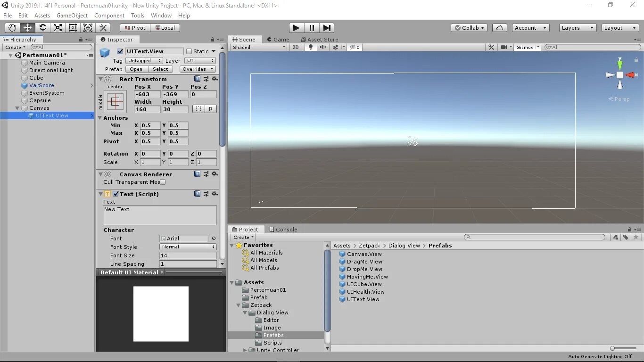Open Gizmos dropdown
644x362 pixels.
pyautogui.click(x=528, y=47)
